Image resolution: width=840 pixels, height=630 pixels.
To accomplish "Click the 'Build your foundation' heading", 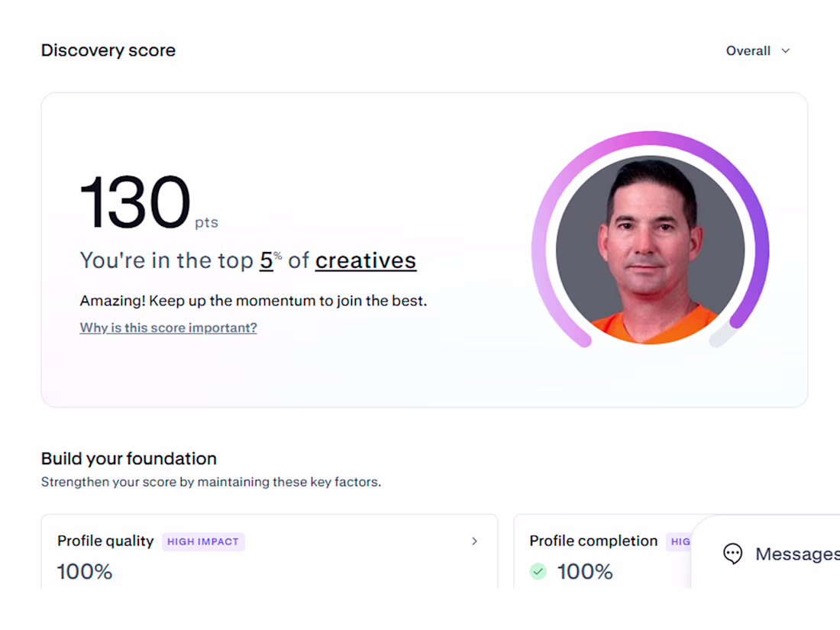I will click(x=129, y=459).
